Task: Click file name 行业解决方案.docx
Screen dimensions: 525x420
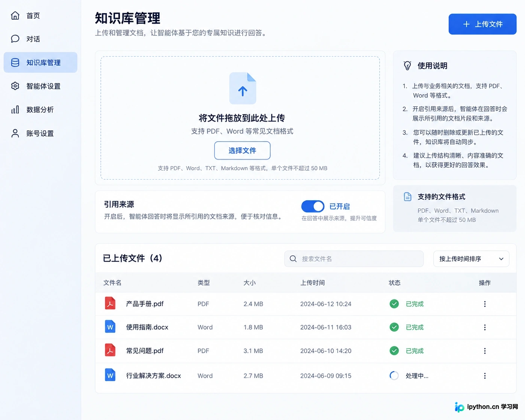Action: (x=154, y=375)
